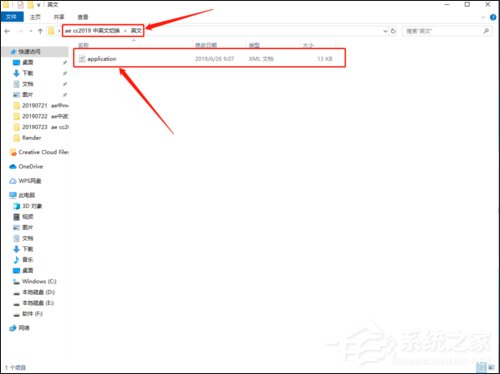Open 文档 under This PC
500x374 pixels.
(x=27, y=238)
